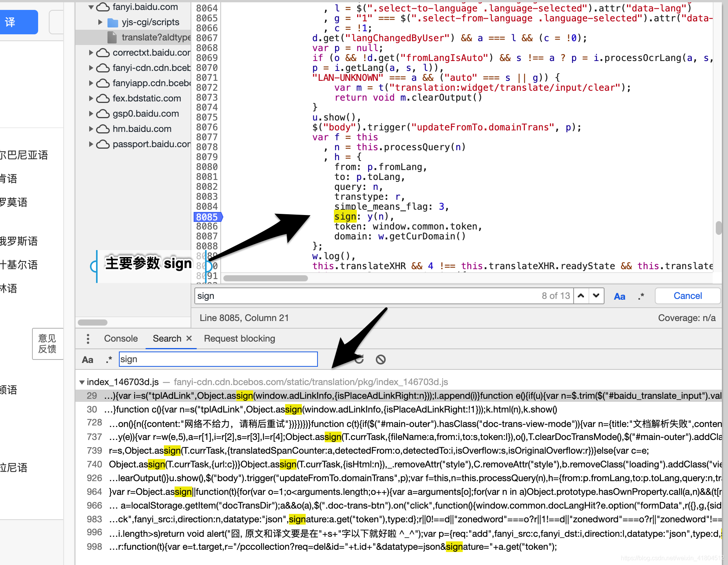Open search result on line 966
The height and width of the screenshot is (565, 728).
[x=399, y=506]
